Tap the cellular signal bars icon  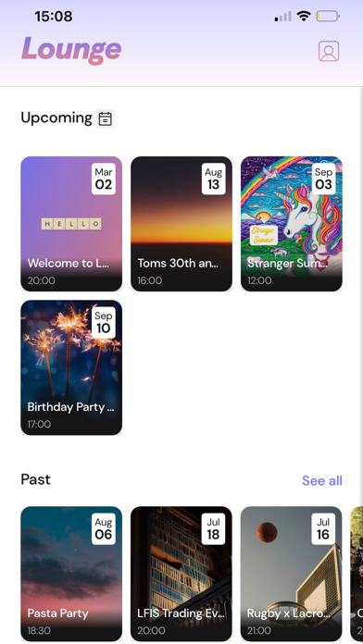tap(282, 17)
